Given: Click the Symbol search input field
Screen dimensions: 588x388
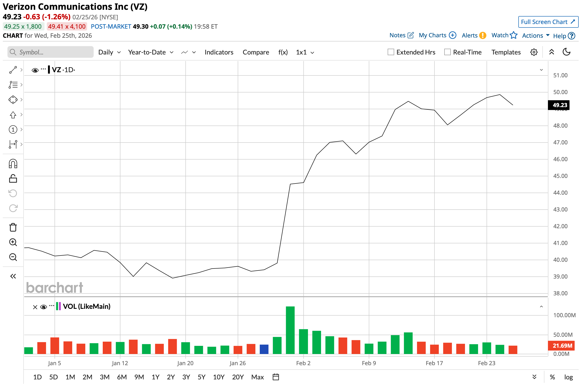Looking at the screenshot, I should (51, 52).
